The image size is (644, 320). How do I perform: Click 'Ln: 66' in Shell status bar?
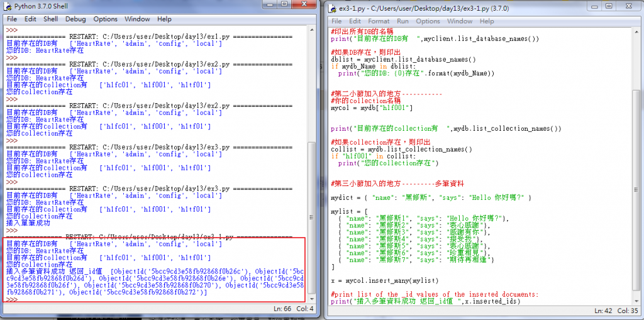pos(284,309)
